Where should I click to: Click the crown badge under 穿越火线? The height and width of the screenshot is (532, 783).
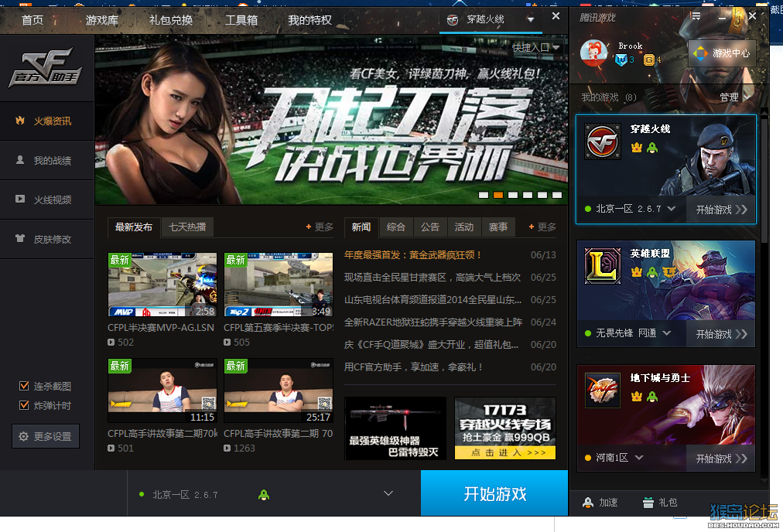pos(636,148)
